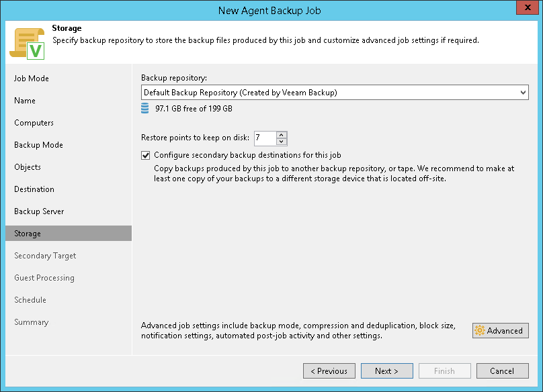Open the Computers wizard step
Image resolution: width=543 pixels, height=392 pixels.
coord(34,123)
